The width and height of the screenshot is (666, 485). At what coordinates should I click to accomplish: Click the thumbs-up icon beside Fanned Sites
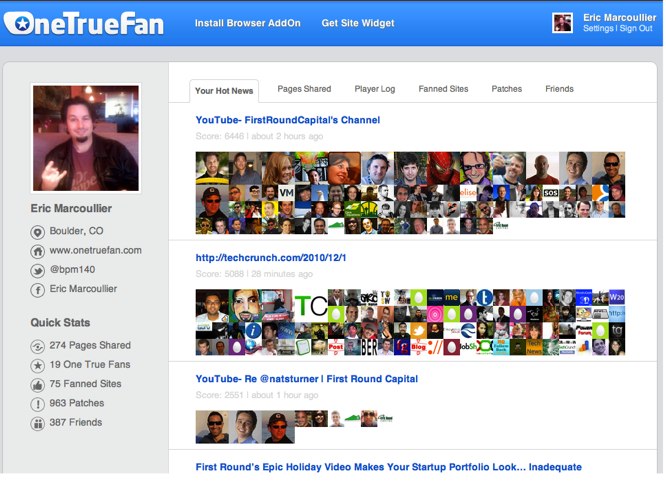point(37,385)
